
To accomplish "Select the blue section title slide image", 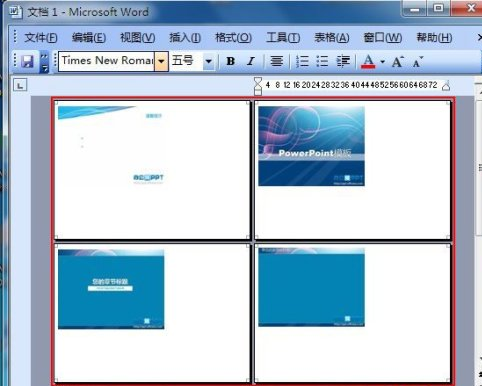I will (x=111, y=289).
